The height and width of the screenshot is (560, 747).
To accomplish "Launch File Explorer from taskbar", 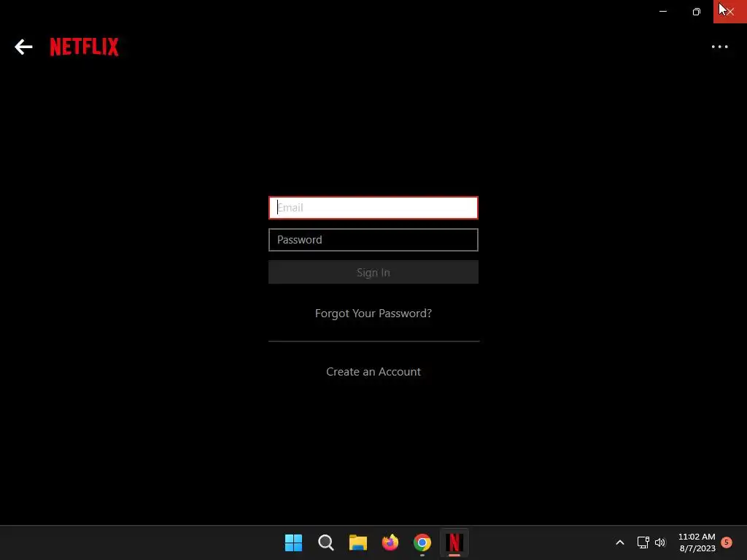I will pos(357,542).
